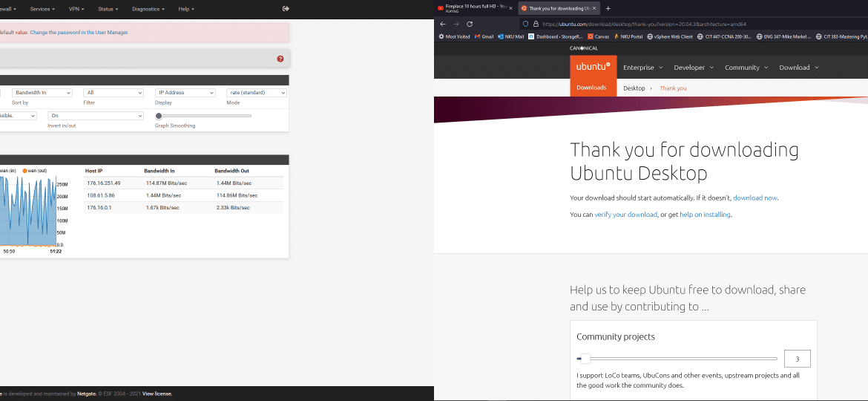Click the Netgate link in footer
The image size is (868, 401).
point(88,394)
